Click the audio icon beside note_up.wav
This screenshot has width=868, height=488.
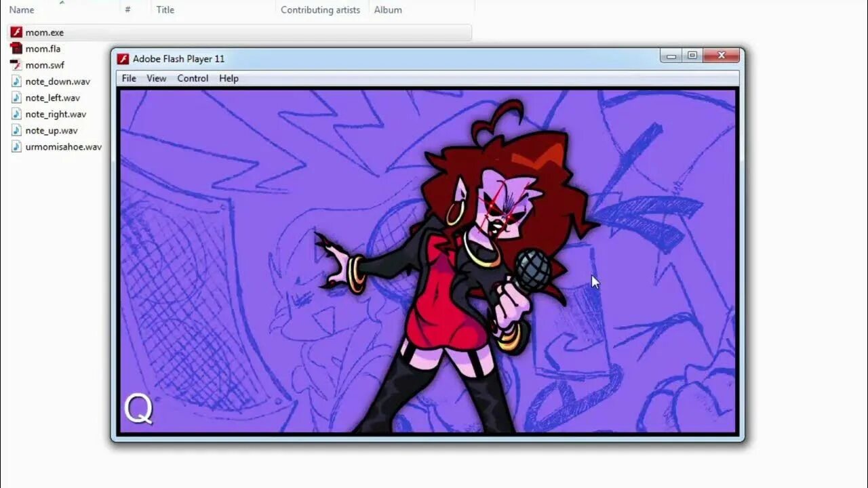[16, 130]
